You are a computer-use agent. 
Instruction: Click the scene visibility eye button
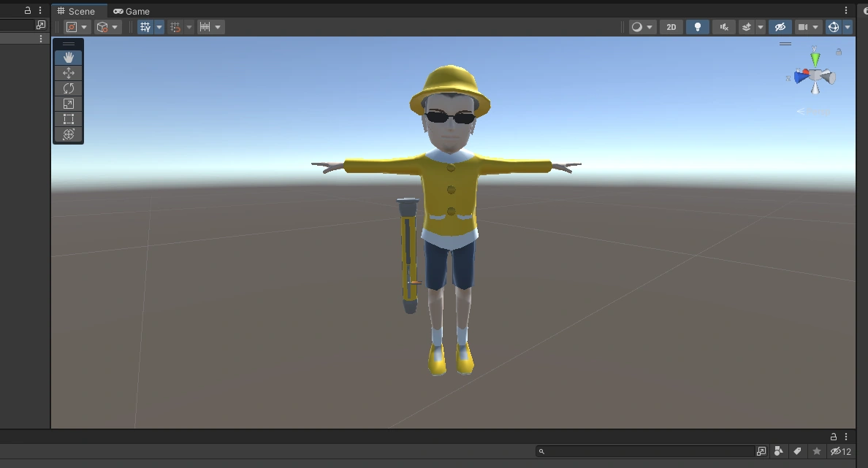(780, 26)
